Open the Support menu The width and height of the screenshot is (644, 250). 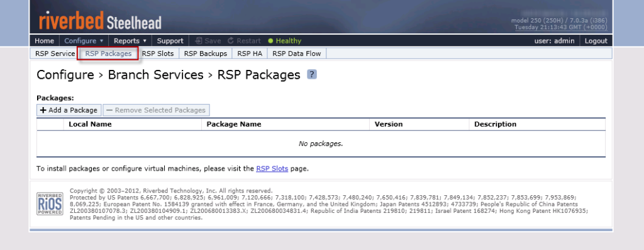(170, 41)
